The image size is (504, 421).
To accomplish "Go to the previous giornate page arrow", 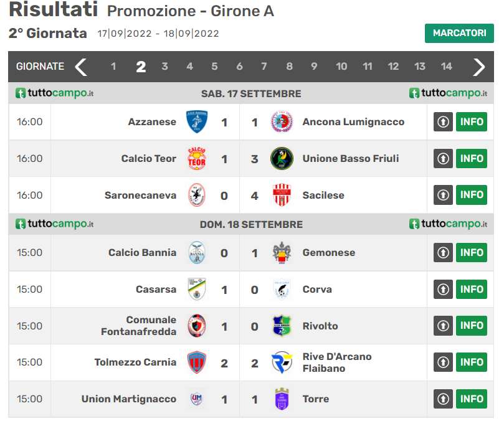I will click(x=81, y=67).
